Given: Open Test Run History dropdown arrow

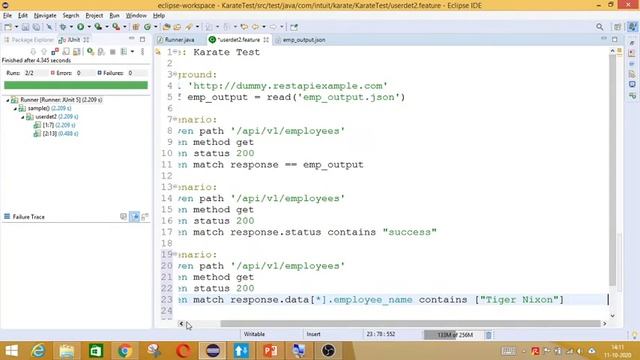Looking at the screenshot, I should [132, 52].
